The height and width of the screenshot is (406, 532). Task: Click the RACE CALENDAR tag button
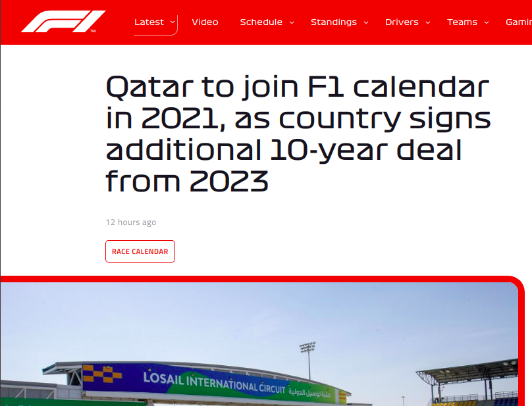tap(140, 251)
